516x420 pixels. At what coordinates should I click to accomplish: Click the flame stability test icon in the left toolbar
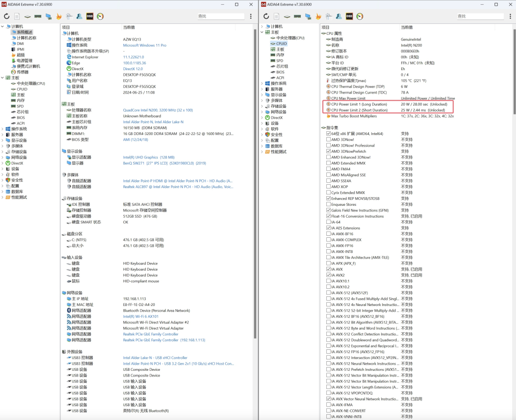tap(59, 16)
